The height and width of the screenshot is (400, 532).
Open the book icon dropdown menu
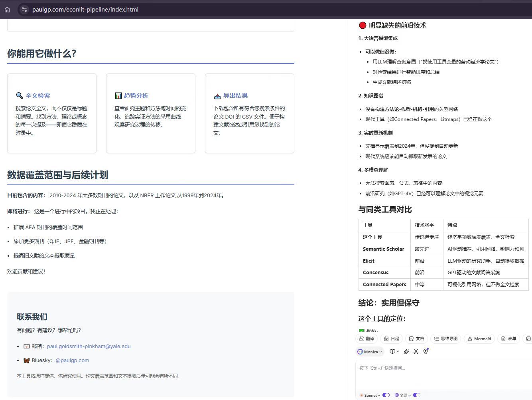pyautogui.click(x=394, y=351)
